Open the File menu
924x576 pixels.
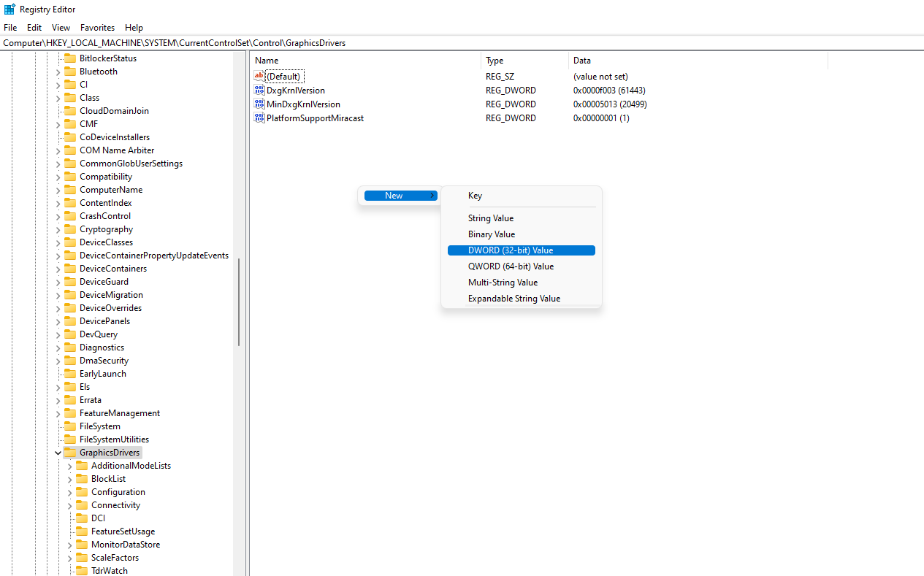coord(10,28)
